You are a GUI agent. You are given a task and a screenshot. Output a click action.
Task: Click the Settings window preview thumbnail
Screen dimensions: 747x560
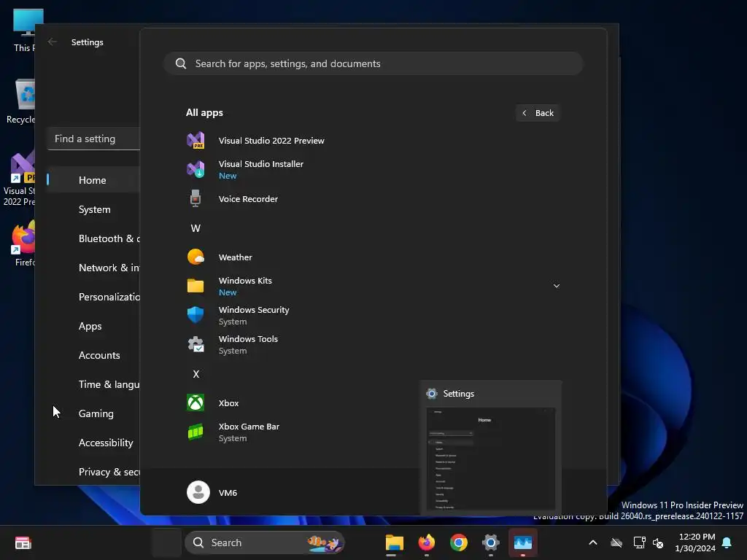(x=491, y=459)
